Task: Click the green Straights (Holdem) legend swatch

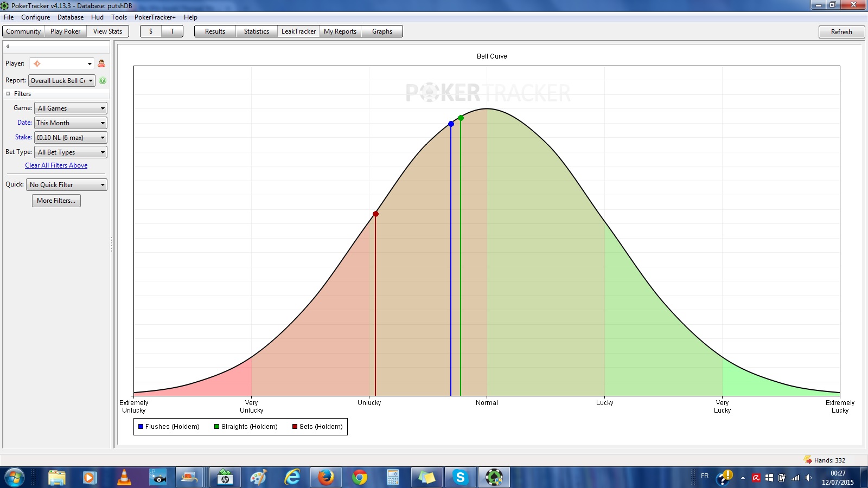Action: point(216,427)
